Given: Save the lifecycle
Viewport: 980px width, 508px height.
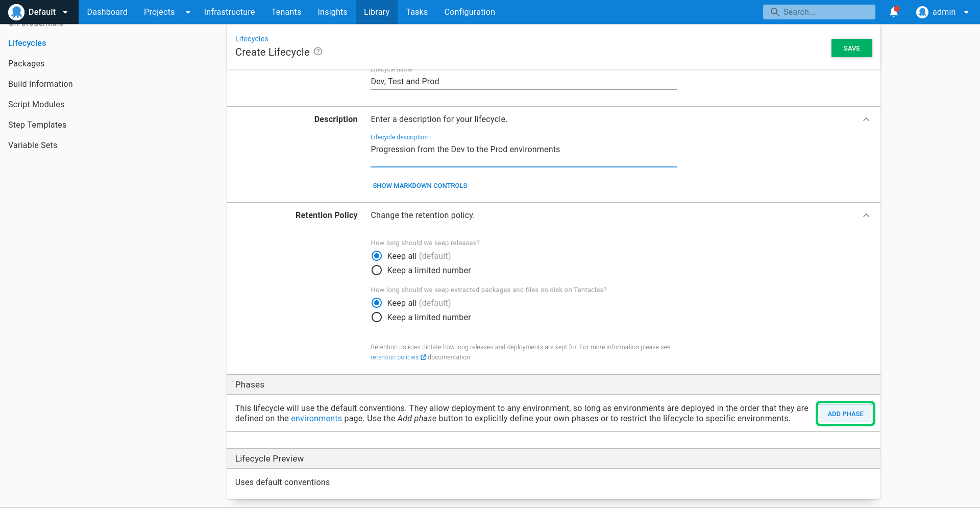Looking at the screenshot, I should coord(851,48).
